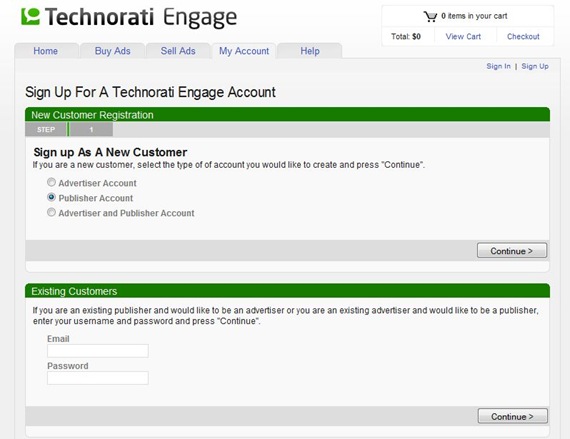This screenshot has height=439, width=570.
Task: Click the Checkout link
Action: 523,36
